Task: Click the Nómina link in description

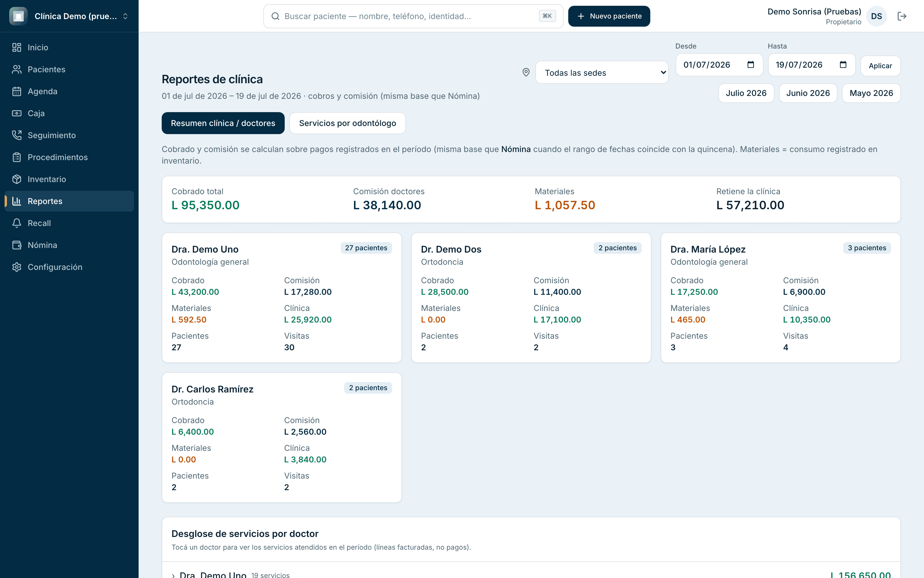Action: (515, 149)
